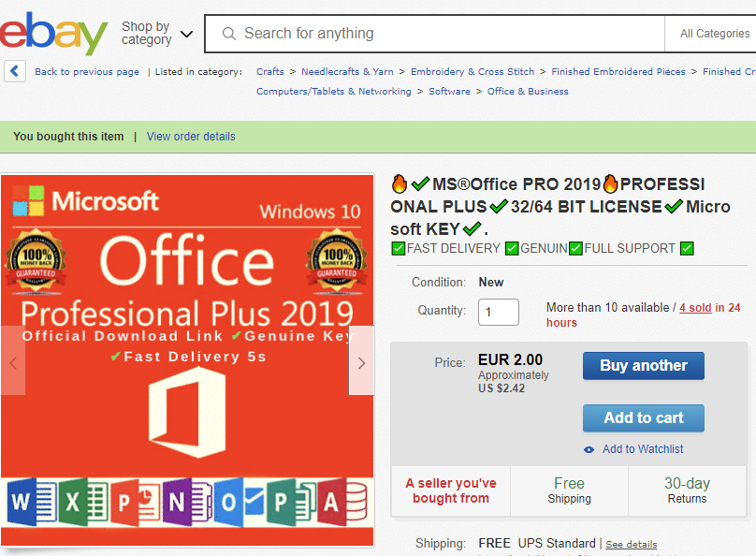
Task: Click Approximately US $2.42 text
Action: (x=513, y=382)
